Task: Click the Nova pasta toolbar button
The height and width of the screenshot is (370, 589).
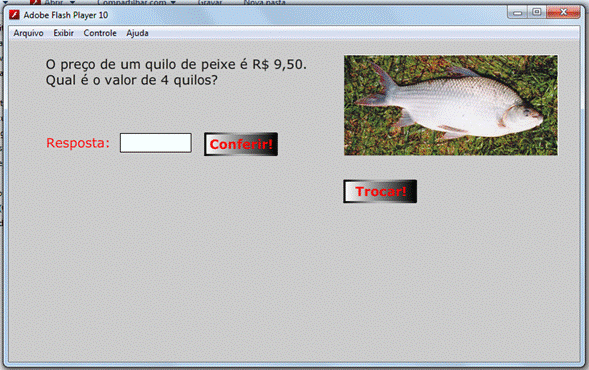Action: tap(265, 2)
